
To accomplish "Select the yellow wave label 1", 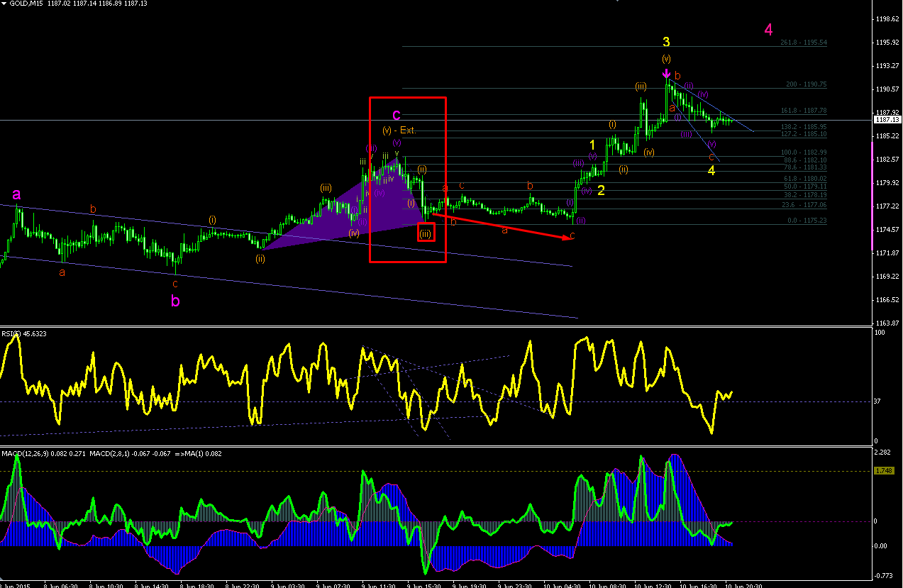I will click(592, 145).
